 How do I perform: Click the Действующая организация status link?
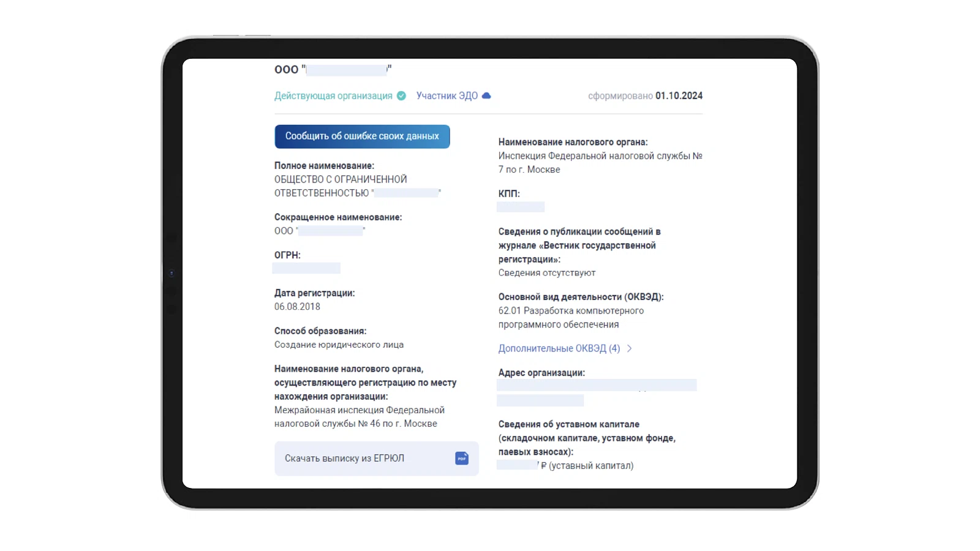click(333, 96)
